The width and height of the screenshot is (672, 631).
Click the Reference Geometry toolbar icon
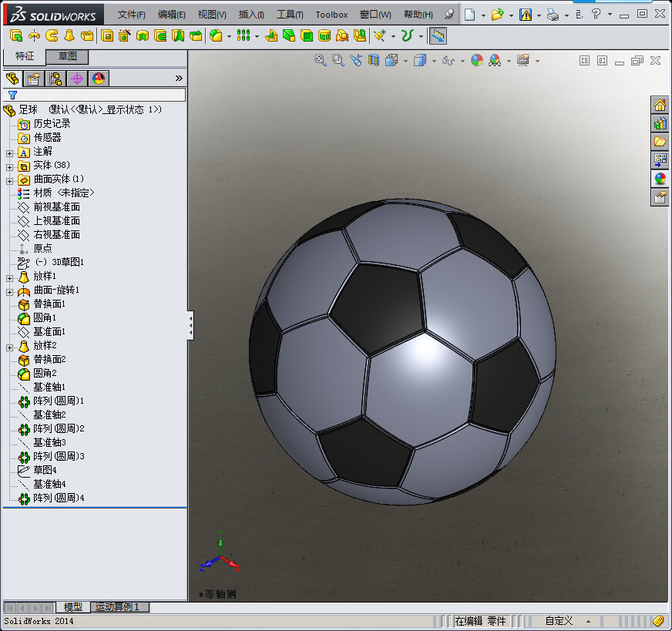(380, 36)
